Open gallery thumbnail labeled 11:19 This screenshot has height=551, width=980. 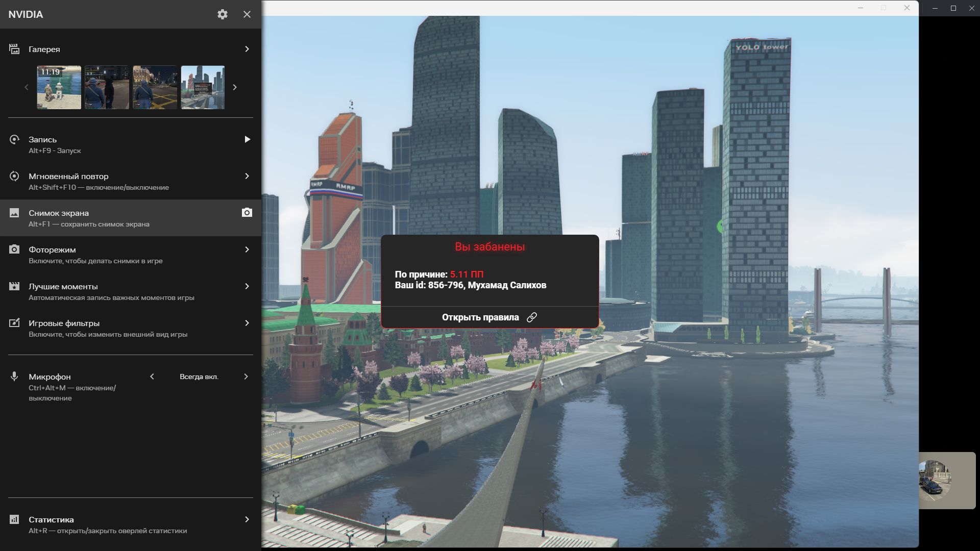coord(59,87)
